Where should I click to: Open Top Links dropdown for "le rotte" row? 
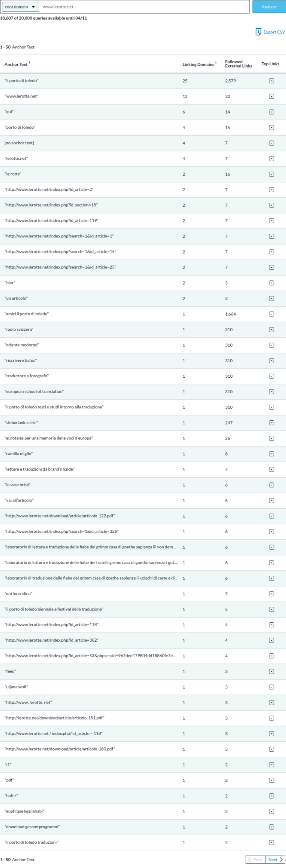[x=271, y=174]
